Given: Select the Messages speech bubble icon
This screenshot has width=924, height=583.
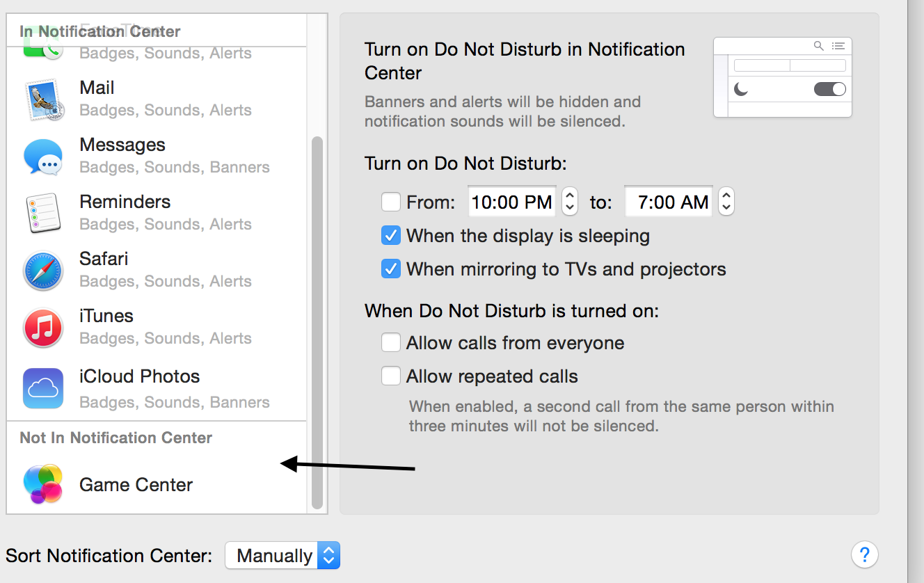Looking at the screenshot, I should [x=43, y=157].
